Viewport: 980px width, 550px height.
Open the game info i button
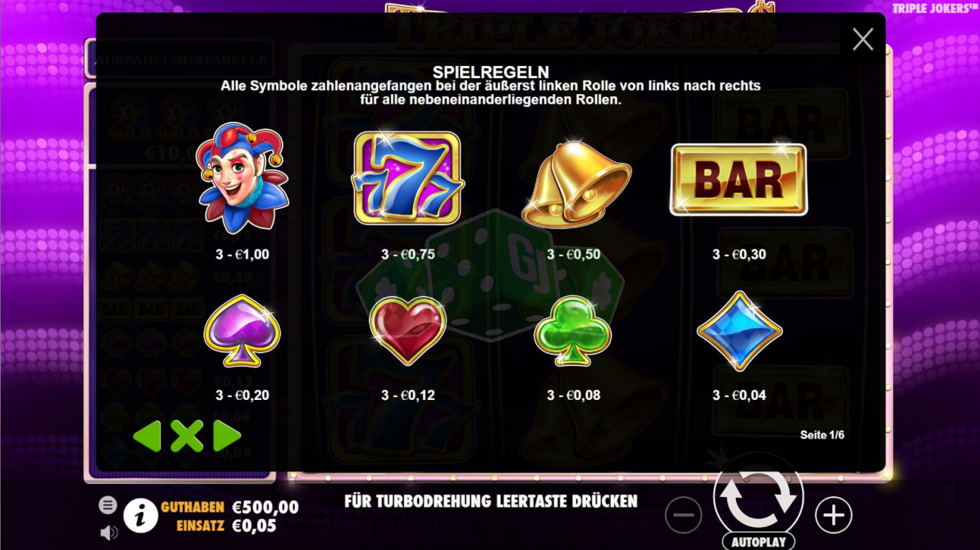(141, 515)
